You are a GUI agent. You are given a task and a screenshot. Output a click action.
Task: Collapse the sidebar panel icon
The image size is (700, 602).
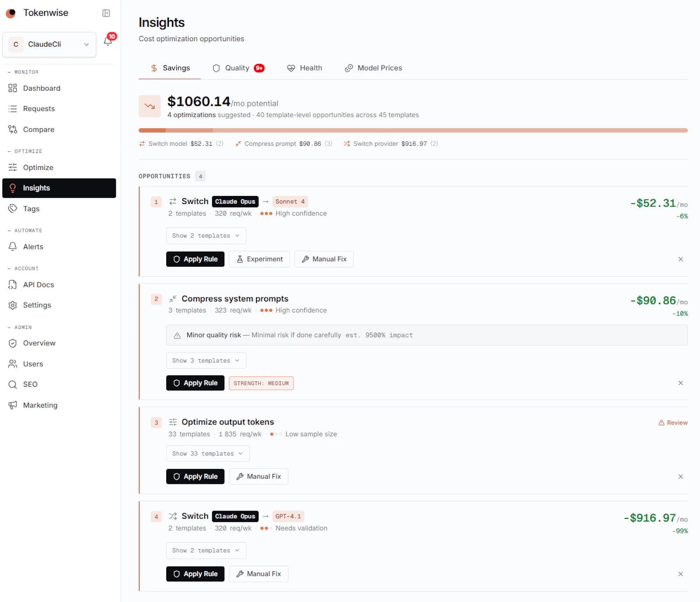(106, 13)
